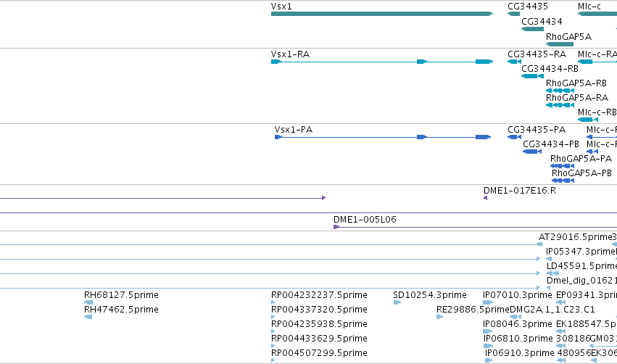
Task: Select the RH47462.5prime EST feature
Action: (88, 317)
